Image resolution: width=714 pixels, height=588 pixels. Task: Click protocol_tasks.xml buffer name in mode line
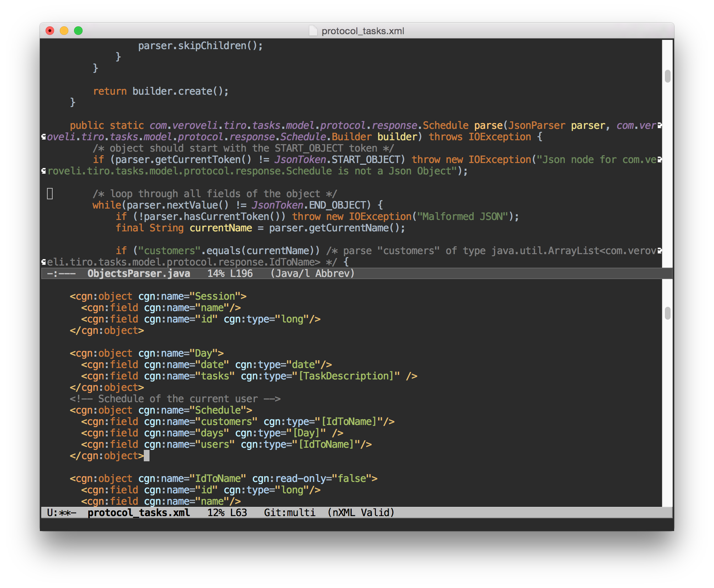(138, 513)
